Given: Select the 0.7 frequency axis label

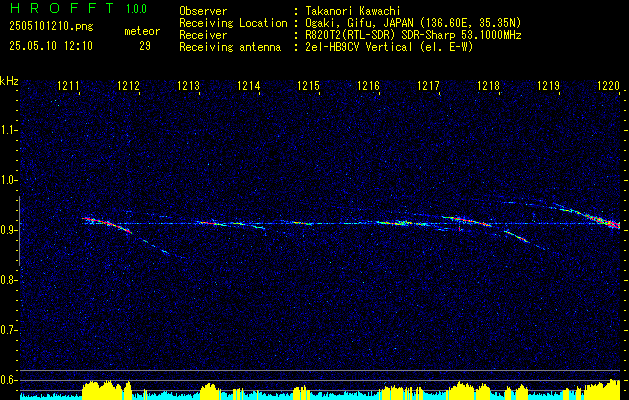Looking at the screenshot, I should coord(8,330).
